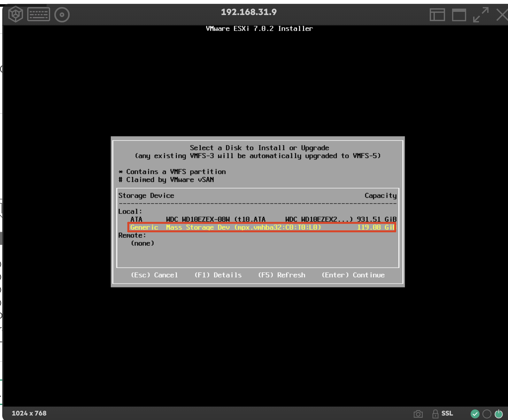Maximize the console window icon
This screenshot has height=420, width=508.
(x=459, y=15)
